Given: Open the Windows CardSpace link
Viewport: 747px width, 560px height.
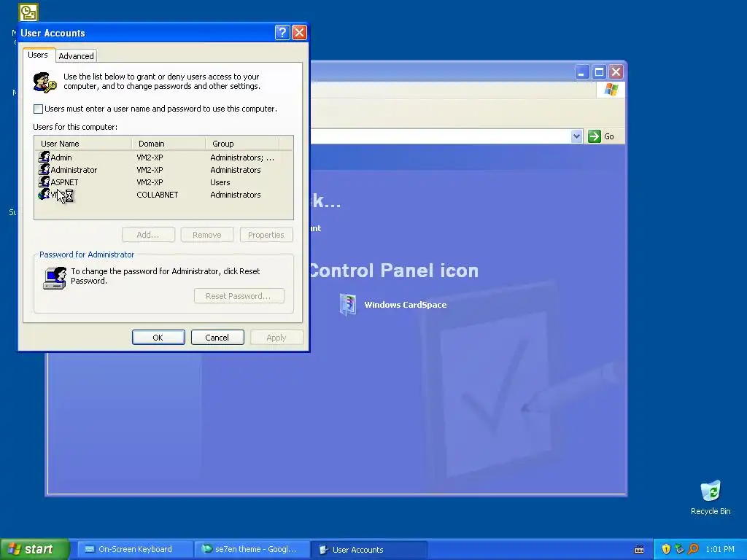Looking at the screenshot, I should 406,305.
